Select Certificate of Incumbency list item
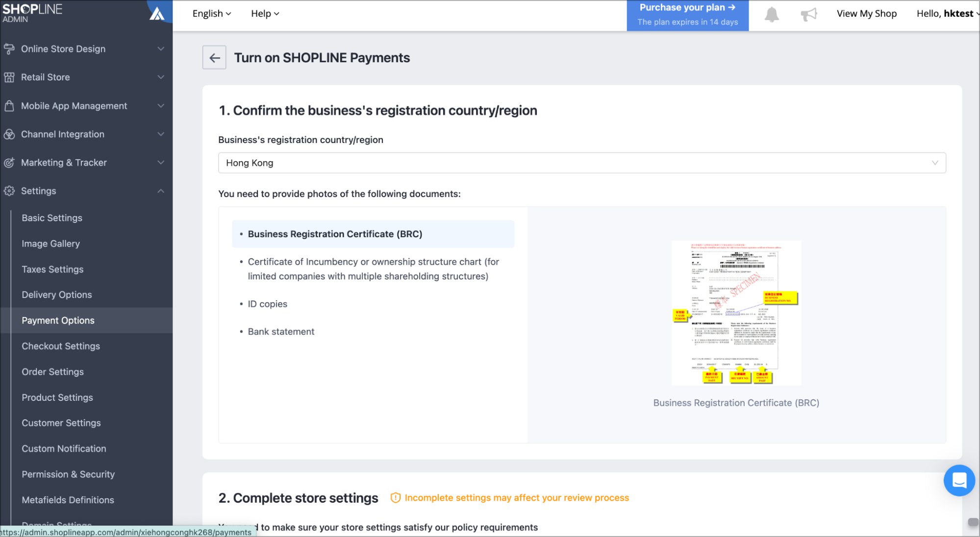Image resolution: width=980 pixels, height=537 pixels. click(373, 269)
